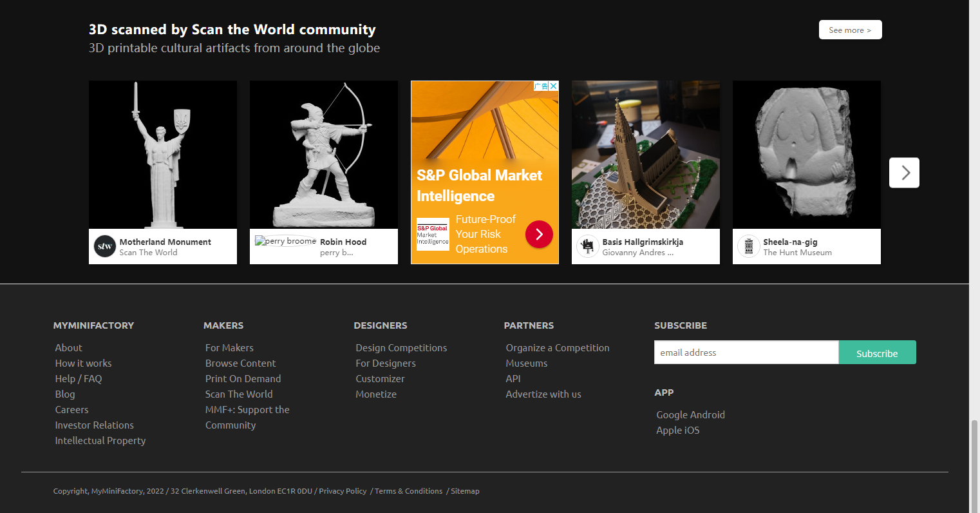Click the red arrow on S&P ad
The height and width of the screenshot is (513, 980).
click(539, 235)
